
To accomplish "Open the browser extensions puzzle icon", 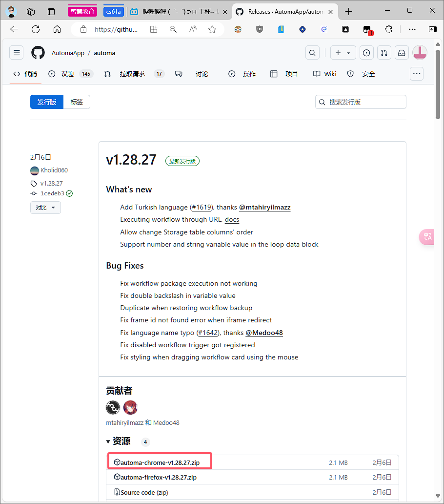I will [x=388, y=30].
